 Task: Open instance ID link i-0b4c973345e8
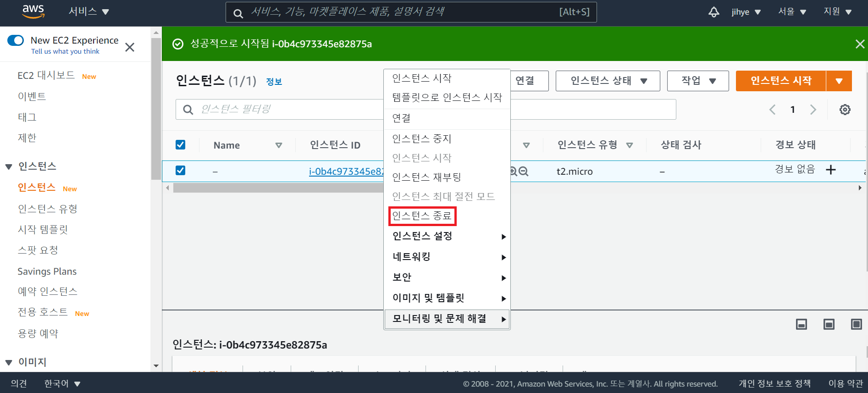coord(346,172)
